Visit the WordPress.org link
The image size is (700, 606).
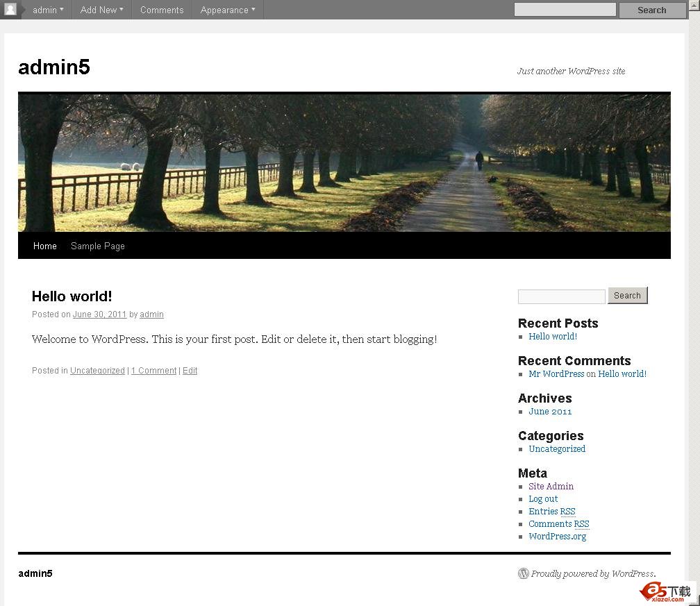557,537
